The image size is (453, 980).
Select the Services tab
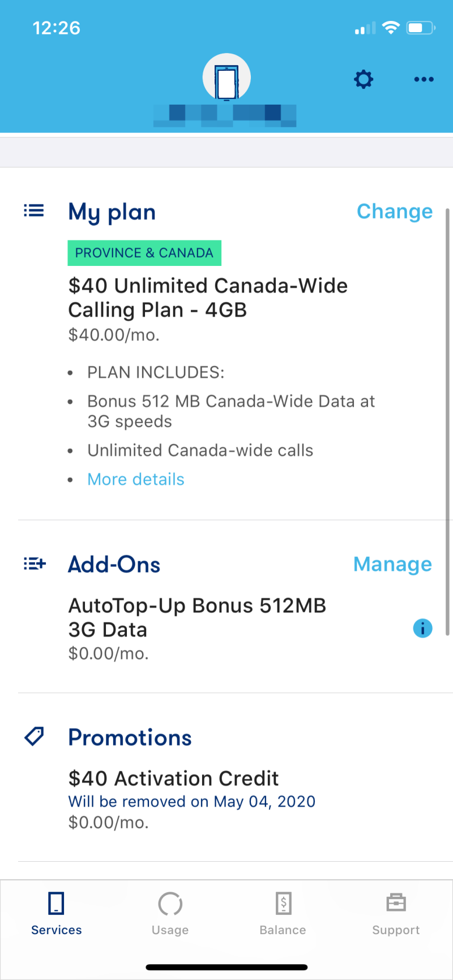pos(57,914)
